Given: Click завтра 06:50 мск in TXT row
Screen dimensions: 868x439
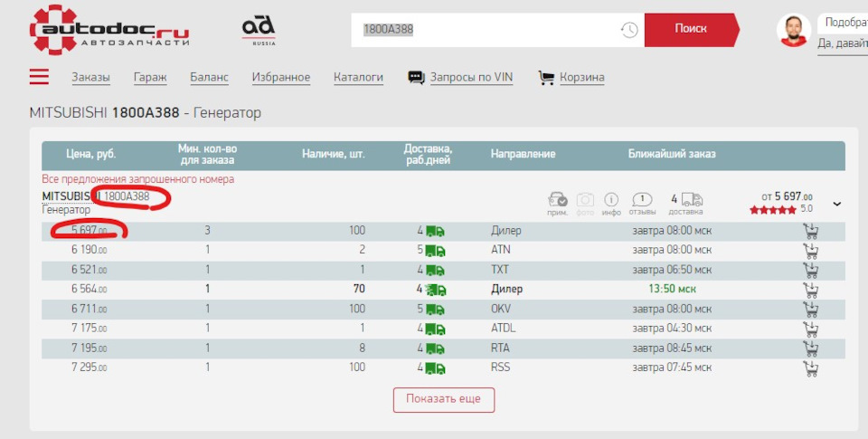Looking at the screenshot, I should (x=672, y=270).
